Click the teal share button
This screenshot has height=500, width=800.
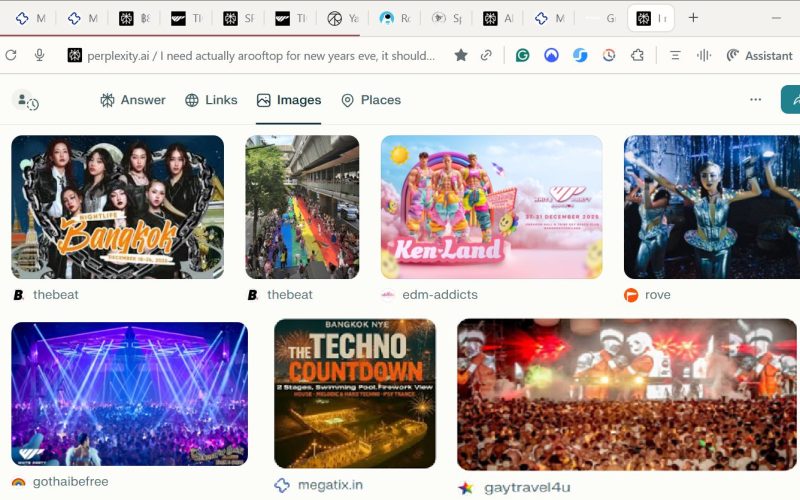pos(791,99)
